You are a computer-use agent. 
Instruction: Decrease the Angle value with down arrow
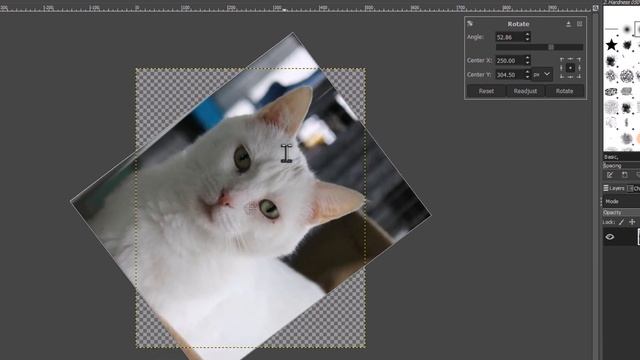[x=527, y=40]
